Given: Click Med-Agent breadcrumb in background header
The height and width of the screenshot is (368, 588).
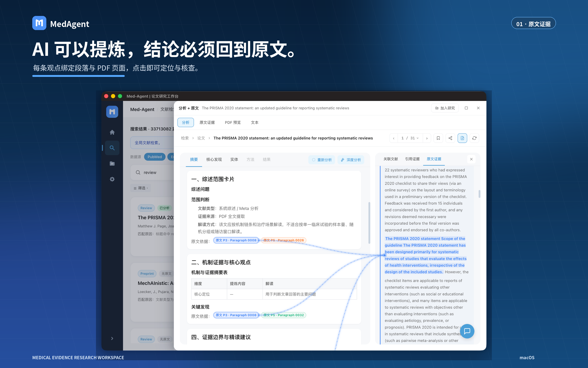Looking at the screenshot, I should (x=142, y=109).
